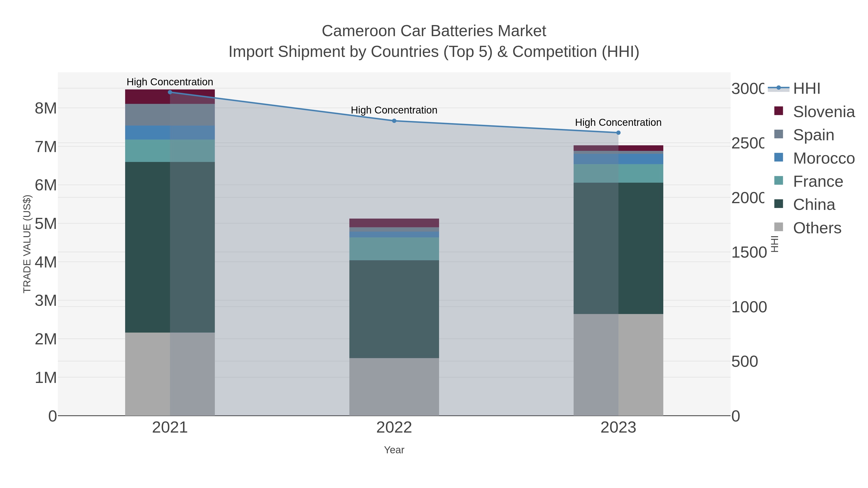
Task: Toggle the HHI line in the legend
Action: pos(794,89)
